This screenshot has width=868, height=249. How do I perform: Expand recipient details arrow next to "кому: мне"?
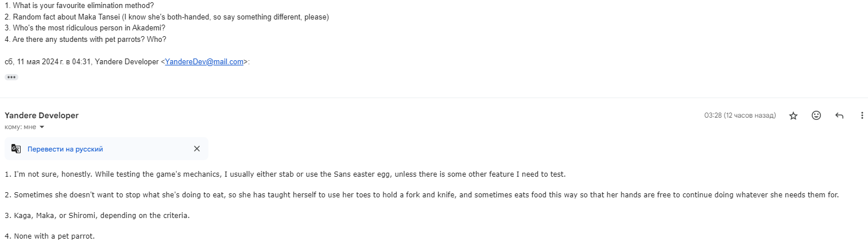click(42, 127)
